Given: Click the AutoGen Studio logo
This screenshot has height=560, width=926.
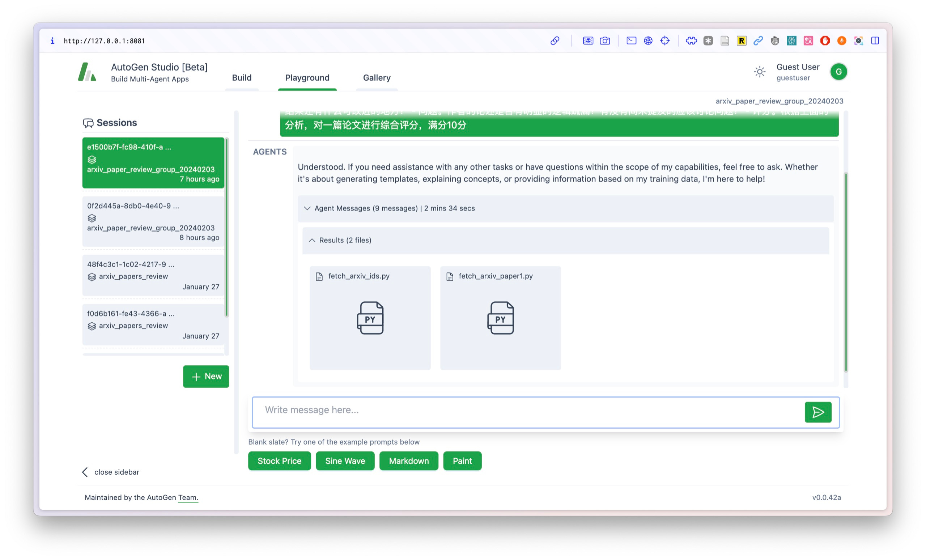Looking at the screenshot, I should 87,72.
